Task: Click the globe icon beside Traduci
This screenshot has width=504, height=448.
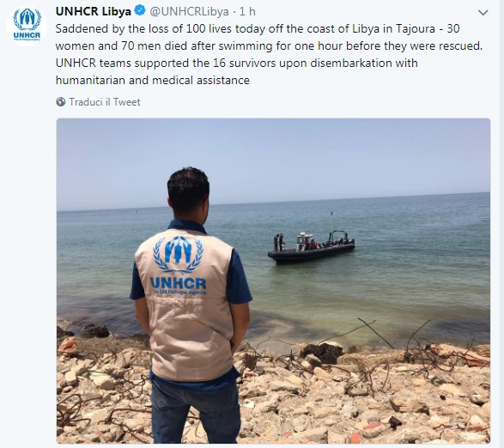Action: tap(60, 102)
